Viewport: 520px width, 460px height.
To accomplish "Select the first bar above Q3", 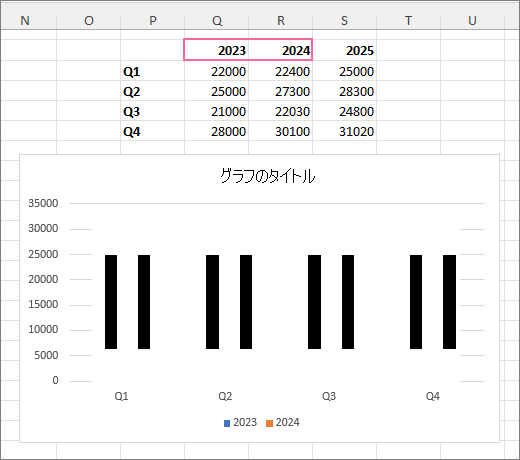I will click(x=314, y=302).
